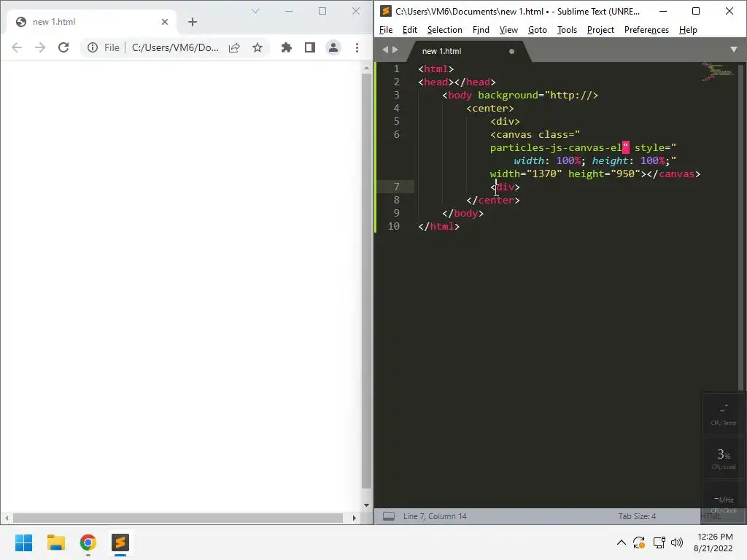
Task: Click Line 7, Column 14 status text
Action: pyautogui.click(x=435, y=516)
